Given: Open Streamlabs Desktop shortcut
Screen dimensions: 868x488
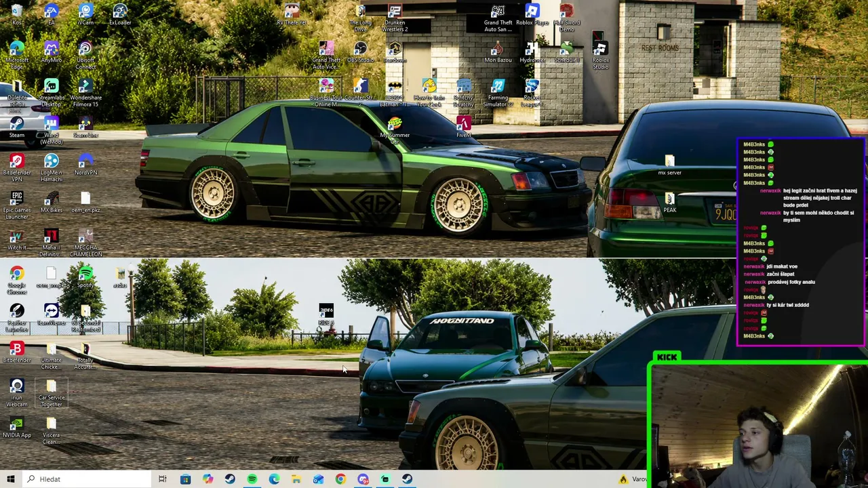Looking at the screenshot, I should coord(51,93).
